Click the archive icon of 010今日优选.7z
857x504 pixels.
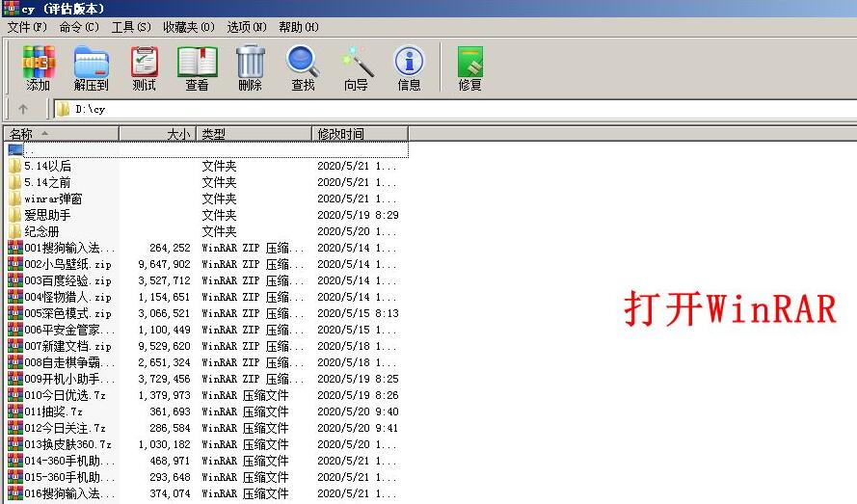point(15,395)
